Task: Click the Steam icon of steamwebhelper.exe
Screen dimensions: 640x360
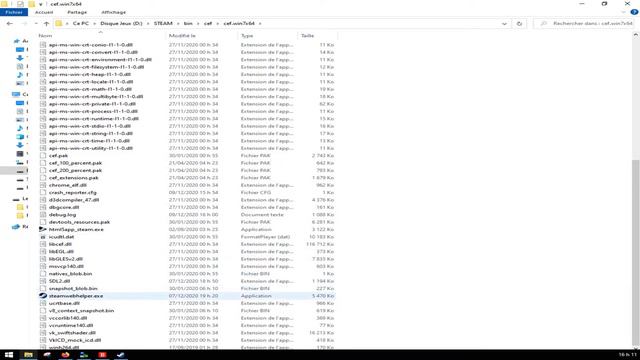Action: (43, 296)
